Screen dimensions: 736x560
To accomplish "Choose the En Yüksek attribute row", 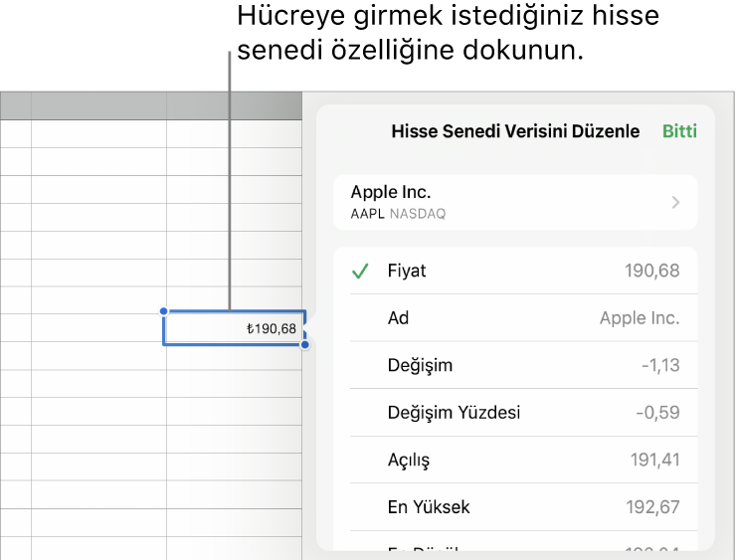I will [515, 507].
